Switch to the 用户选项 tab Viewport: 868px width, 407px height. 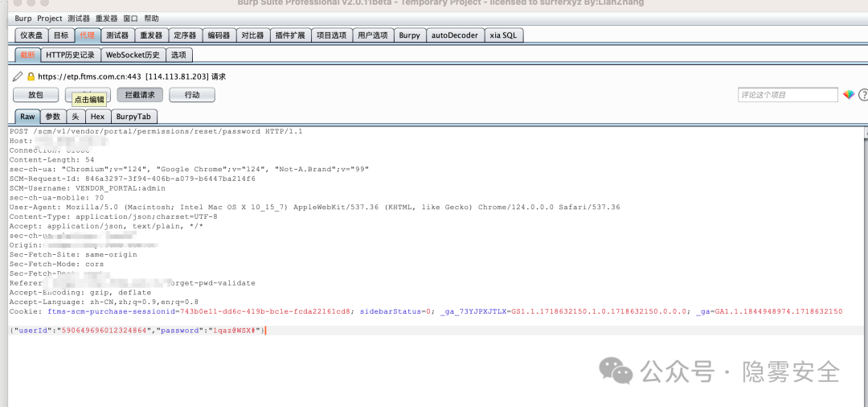pos(373,35)
